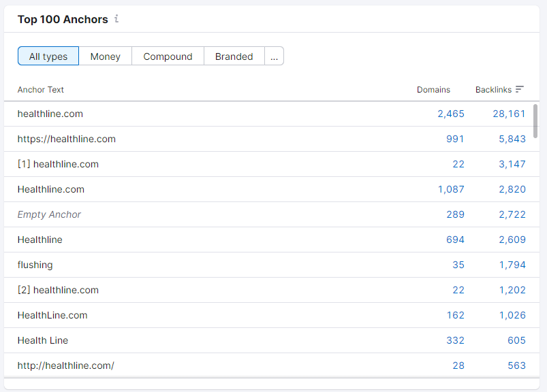Sort by the Domains column header
The height and width of the screenshot is (392, 547).
(x=433, y=90)
